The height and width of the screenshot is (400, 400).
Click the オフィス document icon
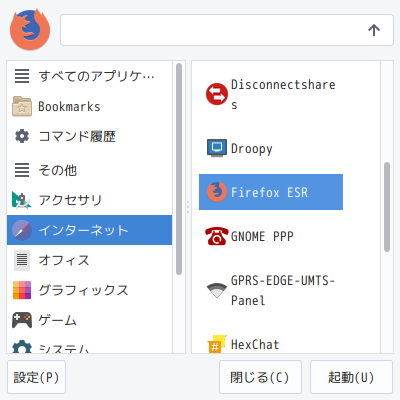coord(22,260)
